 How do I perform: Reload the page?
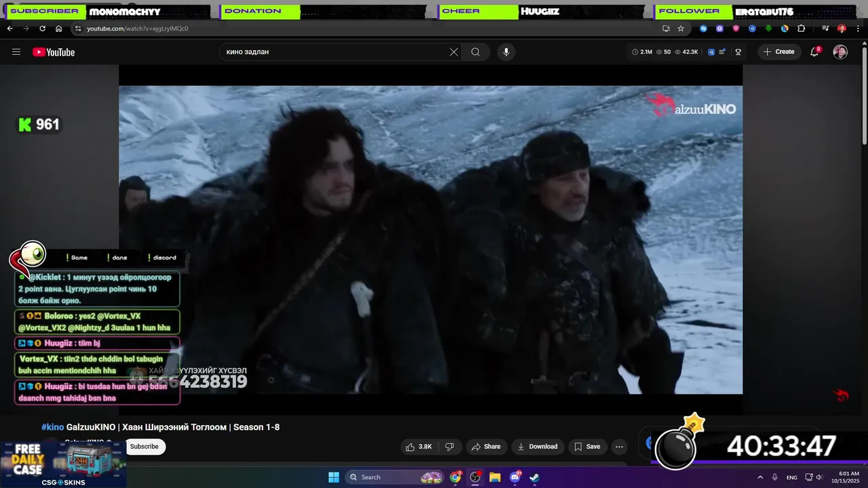click(x=42, y=28)
